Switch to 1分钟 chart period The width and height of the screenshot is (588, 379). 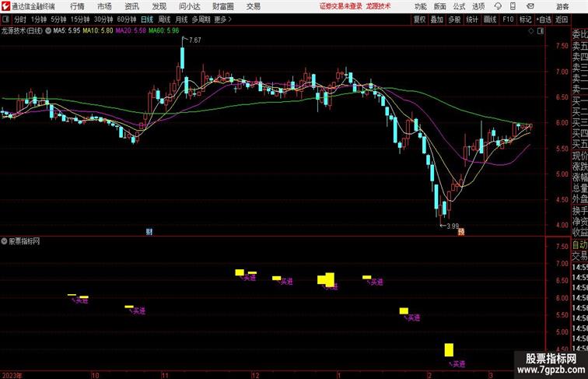click(39, 19)
